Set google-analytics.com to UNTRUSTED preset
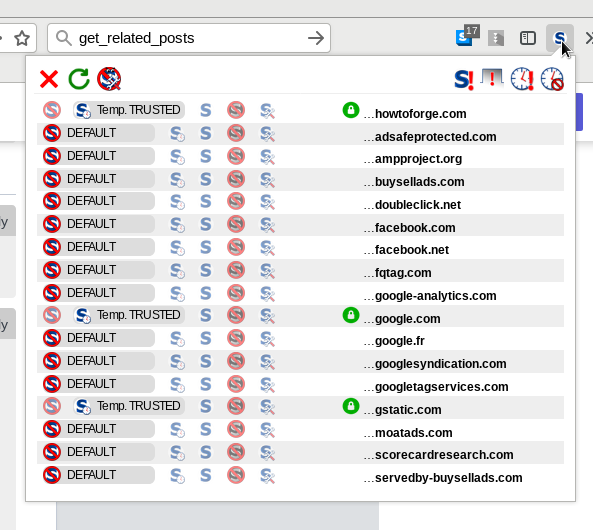 click(236, 293)
